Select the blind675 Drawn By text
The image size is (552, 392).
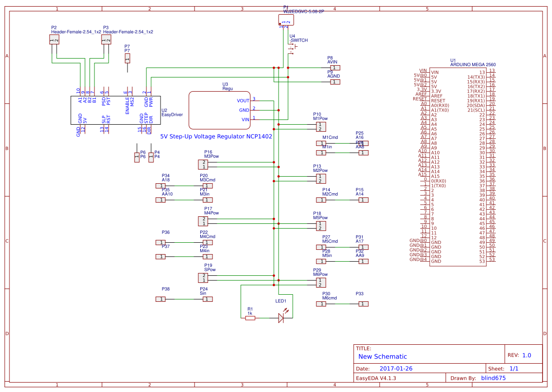pyautogui.click(x=493, y=378)
